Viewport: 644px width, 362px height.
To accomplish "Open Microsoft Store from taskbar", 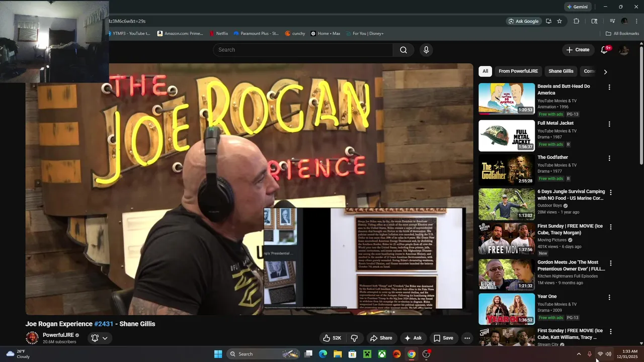I will coord(353,354).
